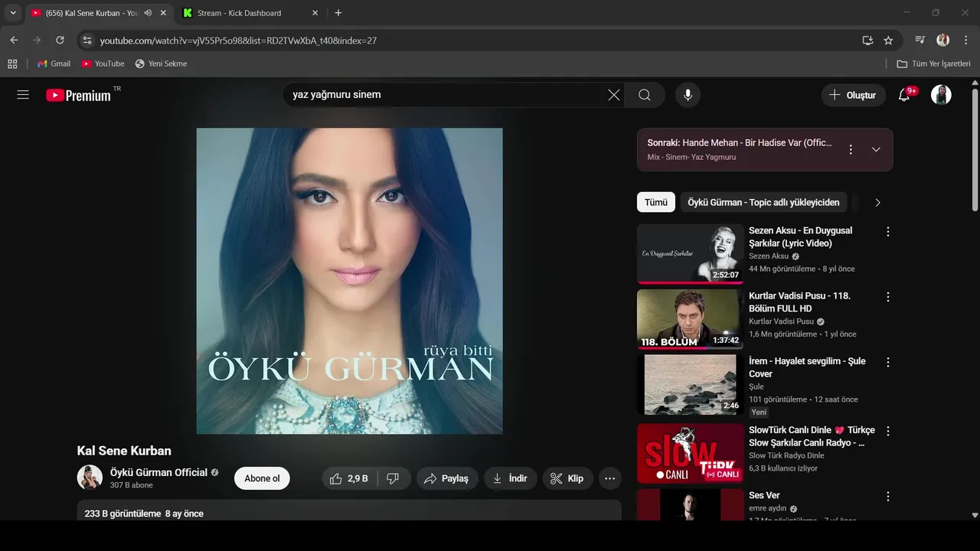Open Gmail bookmark
The width and height of the screenshot is (980, 551).
[x=54, y=64]
